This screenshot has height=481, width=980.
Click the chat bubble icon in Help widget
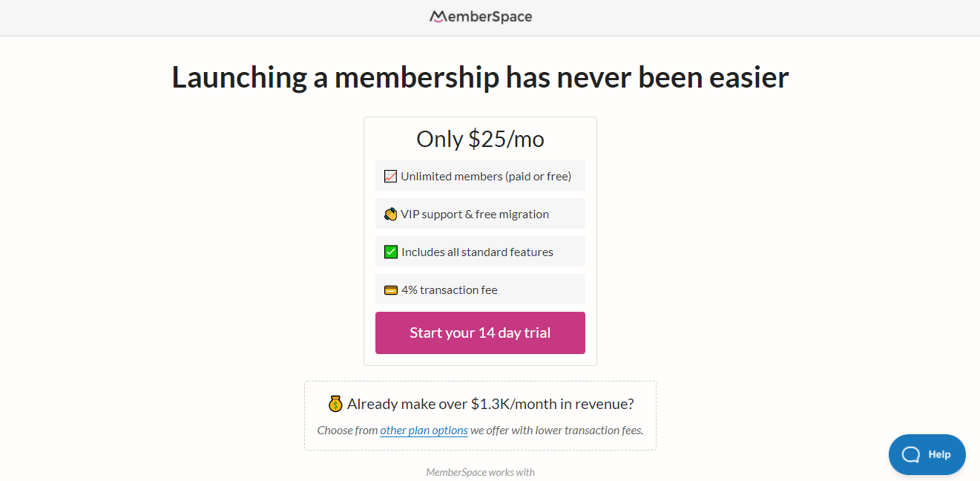pos(910,454)
